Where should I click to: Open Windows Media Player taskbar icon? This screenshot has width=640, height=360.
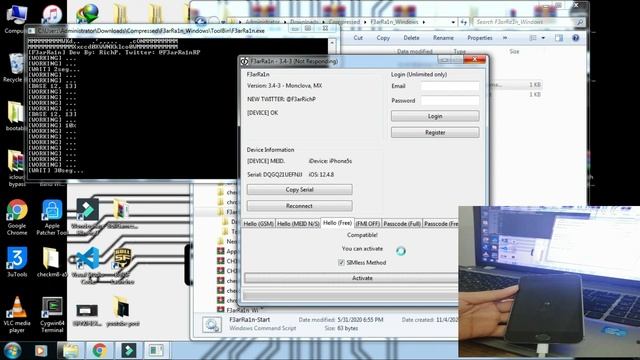tap(41, 351)
